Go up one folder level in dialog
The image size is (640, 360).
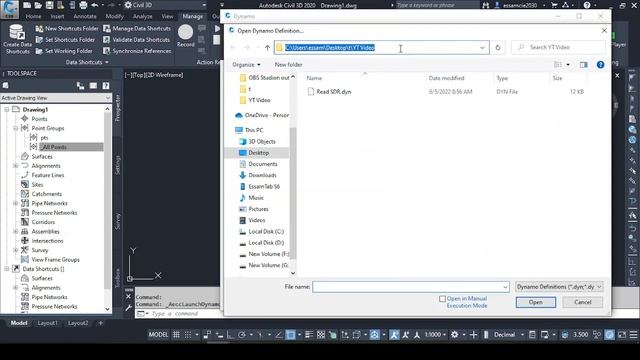(267, 48)
